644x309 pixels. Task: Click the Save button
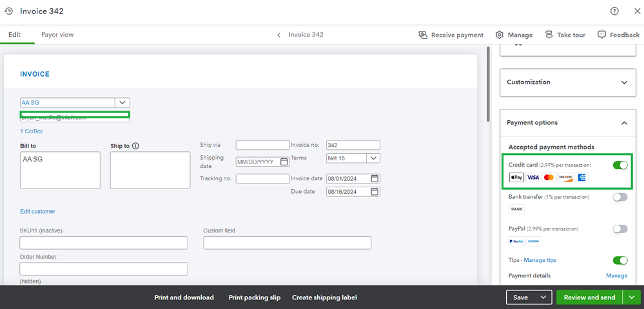click(x=522, y=297)
